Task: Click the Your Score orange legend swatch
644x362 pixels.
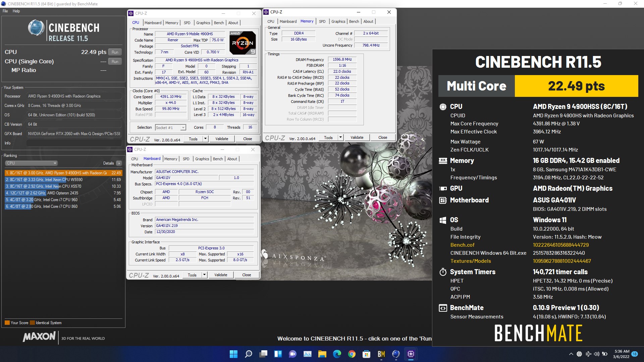Action: click(7, 323)
